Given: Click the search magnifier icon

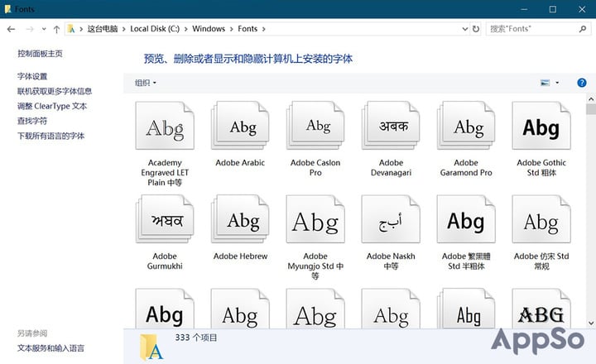Looking at the screenshot, I should tap(582, 29).
